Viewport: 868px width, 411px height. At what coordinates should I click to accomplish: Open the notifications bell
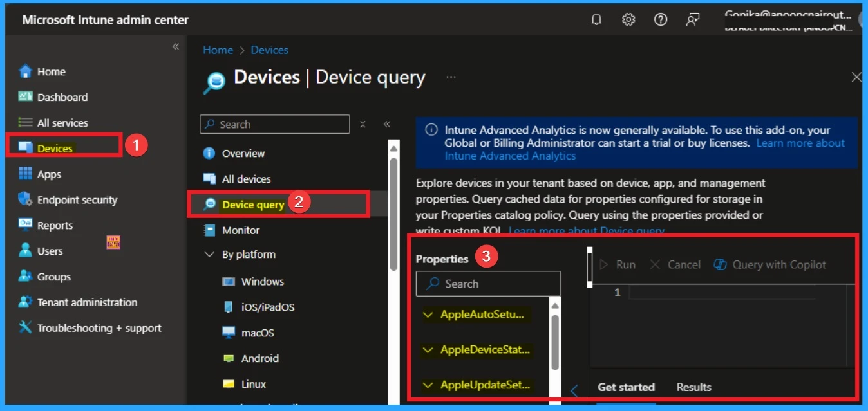click(x=596, y=19)
